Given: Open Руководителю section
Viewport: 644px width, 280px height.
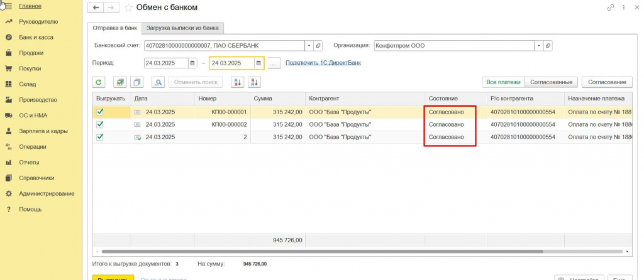Looking at the screenshot, I should tap(38, 22).
